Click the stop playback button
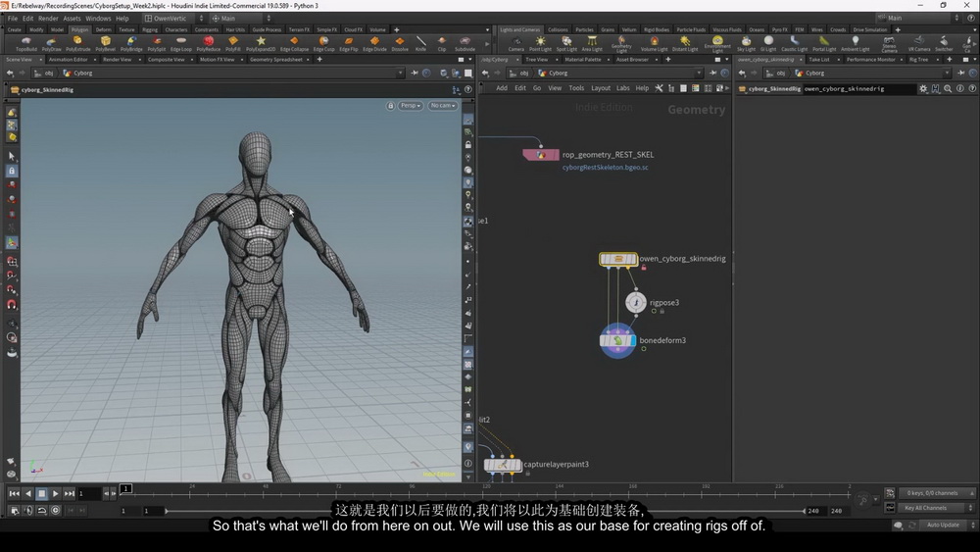 coord(41,493)
